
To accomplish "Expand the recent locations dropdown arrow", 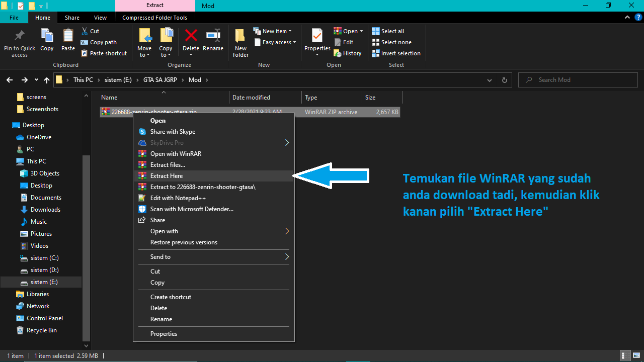I will (x=36, y=80).
